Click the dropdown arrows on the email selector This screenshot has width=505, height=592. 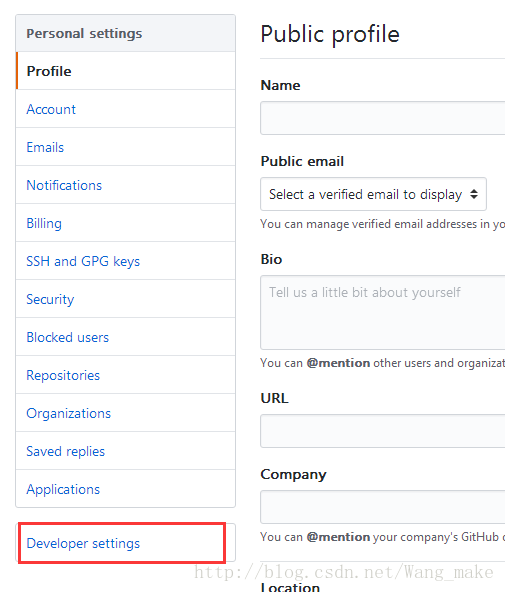click(x=474, y=194)
